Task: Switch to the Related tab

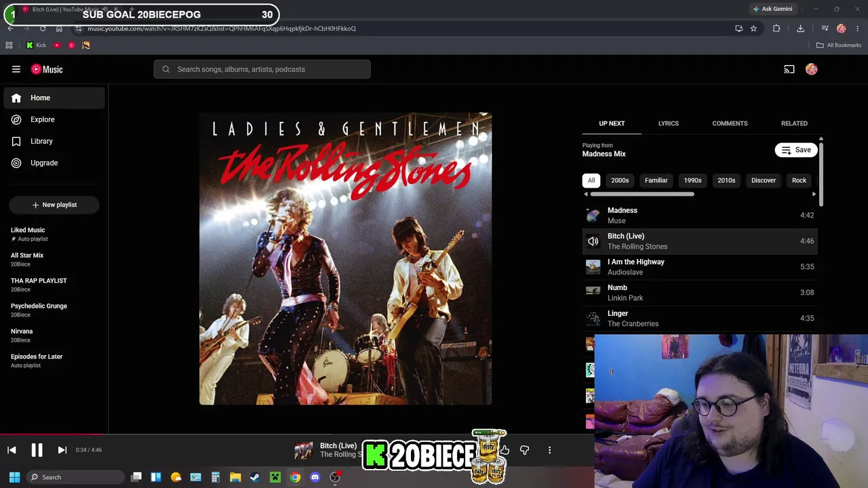Action: coord(794,123)
